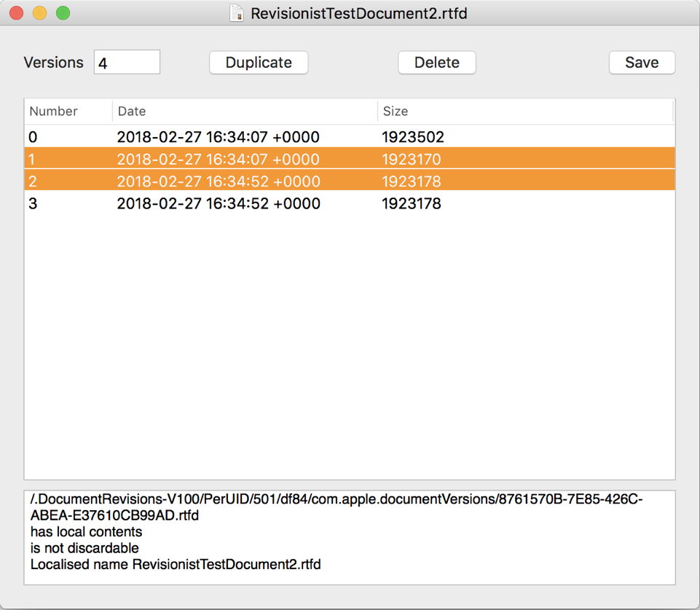The width and height of the screenshot is (700, 610).
Task: Close the RevisionistTestDocument2.rtfd window
Action: coord(16,13)
